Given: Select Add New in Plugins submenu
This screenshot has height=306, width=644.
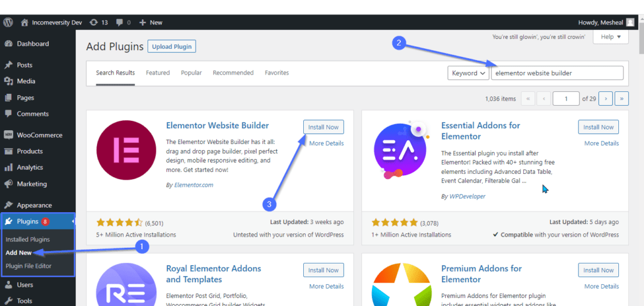Looking at the screenshot, I should pos(19,253).
